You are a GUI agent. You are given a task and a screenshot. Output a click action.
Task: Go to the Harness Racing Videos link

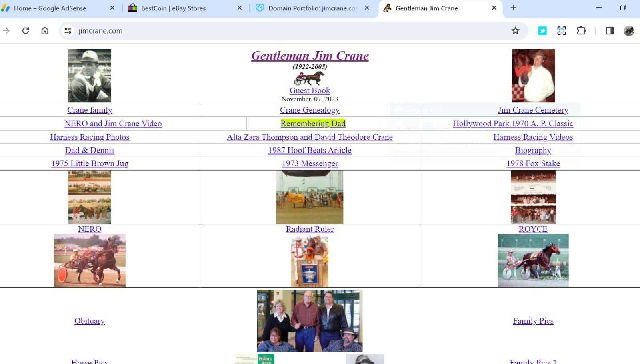click(x=533, y=137)
